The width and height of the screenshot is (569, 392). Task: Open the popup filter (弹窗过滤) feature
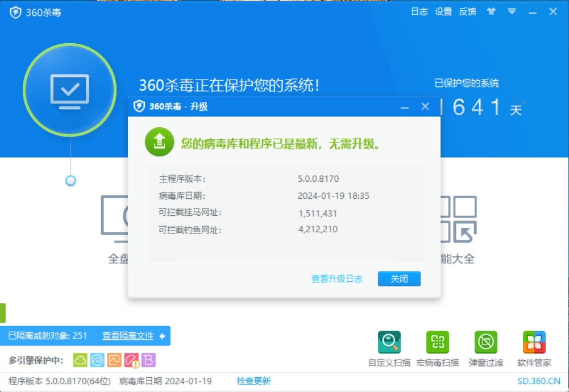click(487, 342)
